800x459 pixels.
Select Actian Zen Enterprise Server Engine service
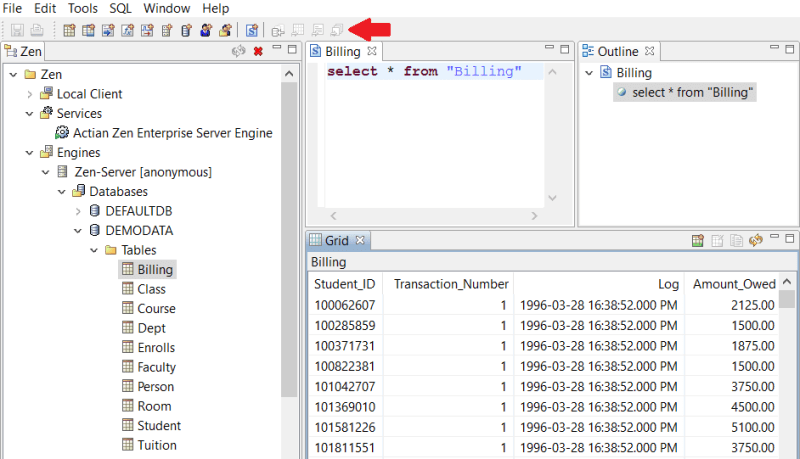tap(164, 133)
